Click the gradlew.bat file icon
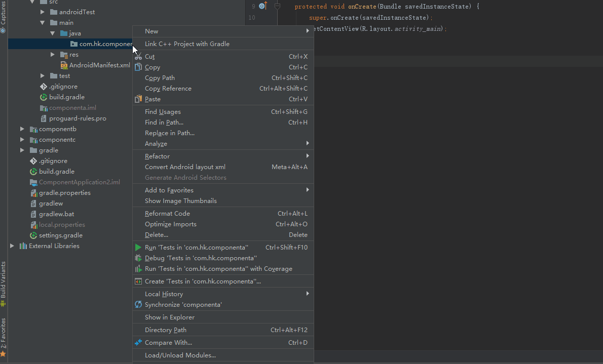Screen dimensions: 603x364 point(33,214)
